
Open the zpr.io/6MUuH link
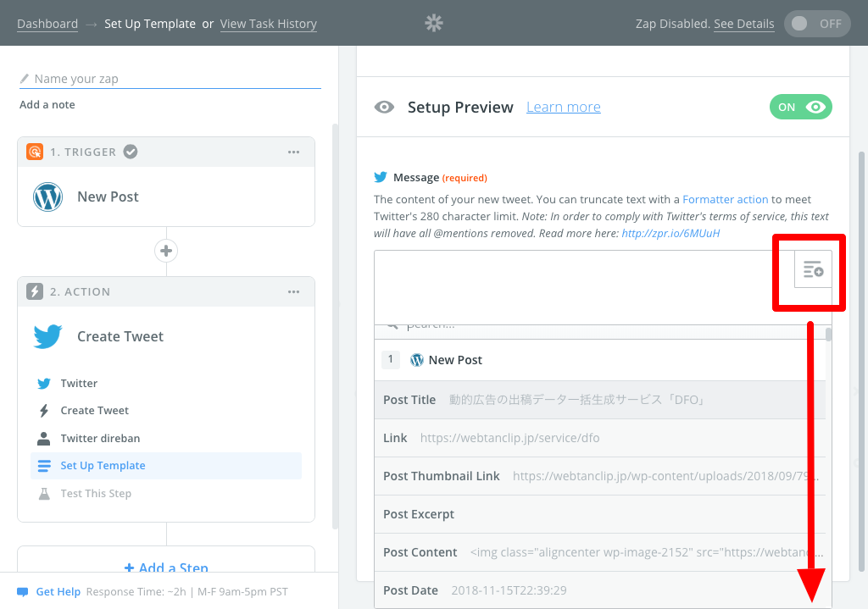click(x=671, y=234)
